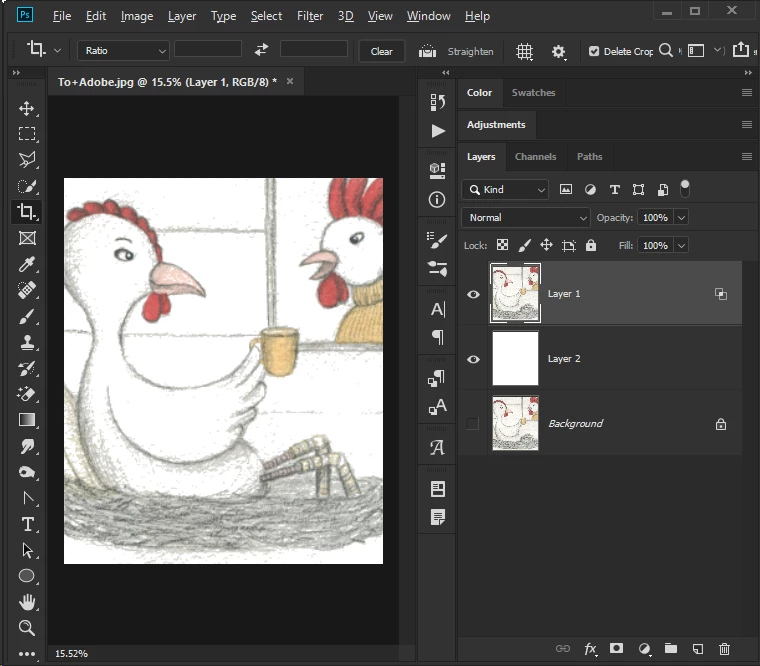Viewport: 760px width, 666px height.
Task: Click the zoom percentage field 15.52%
Action: pyautogui.click(x=71, y=653)
